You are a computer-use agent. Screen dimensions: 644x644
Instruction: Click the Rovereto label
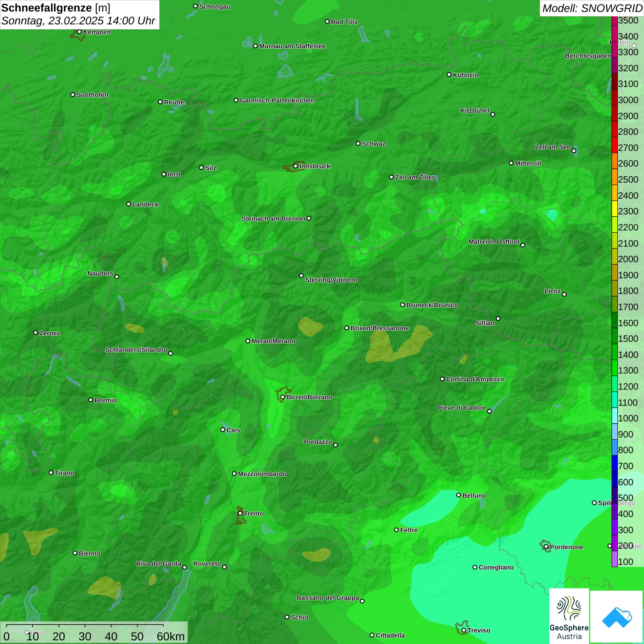[x=207, y=563]
